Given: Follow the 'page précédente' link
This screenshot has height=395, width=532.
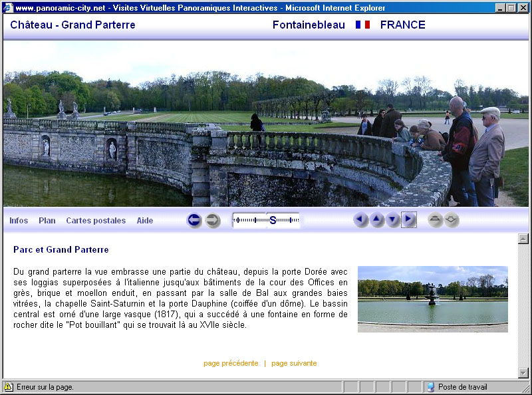Looking at the screenshot, I should [231, 363].
